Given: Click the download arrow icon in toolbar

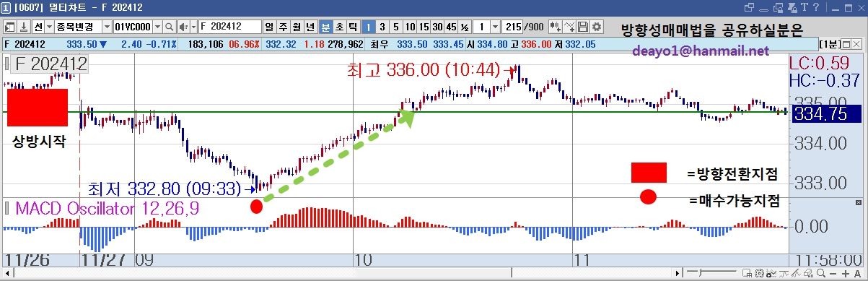Looking at the screenshot, I should (x=23, y=27).
